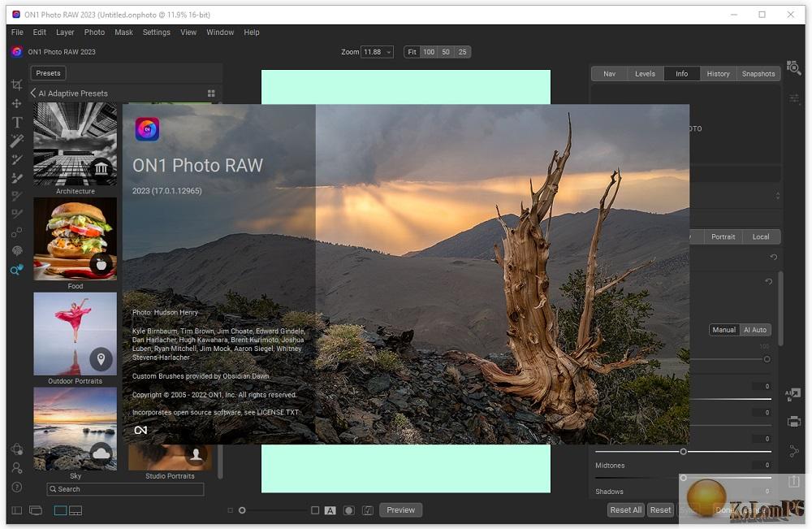The height and width of the screenshot is (529, 812).
Task: Open the Layer menu
Action: pyautogui.click(x=65, y=33)
